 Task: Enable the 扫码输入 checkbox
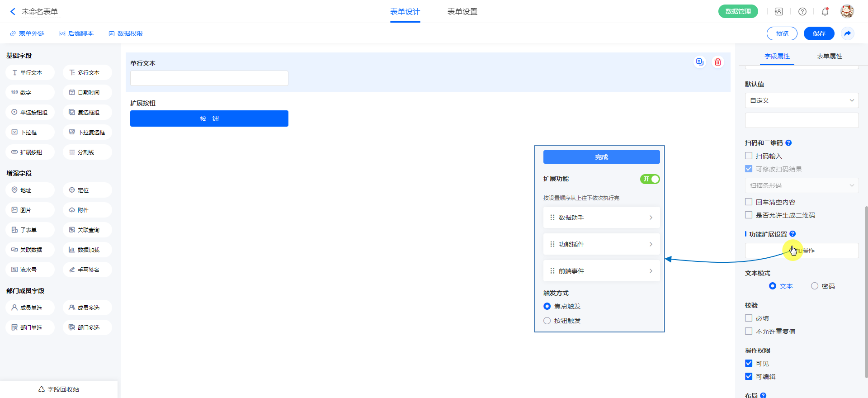(x=749, y=156)
